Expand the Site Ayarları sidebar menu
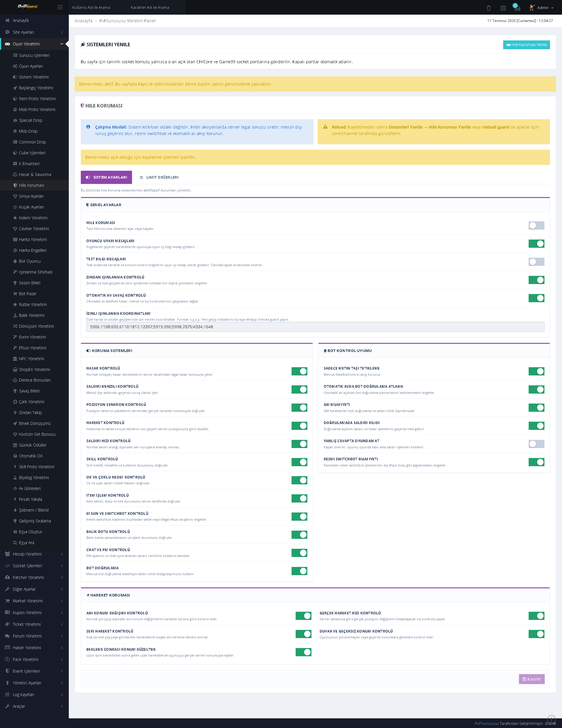Viewport: 562px width, 728px height. pyautogui.click(x=34, y=32)
